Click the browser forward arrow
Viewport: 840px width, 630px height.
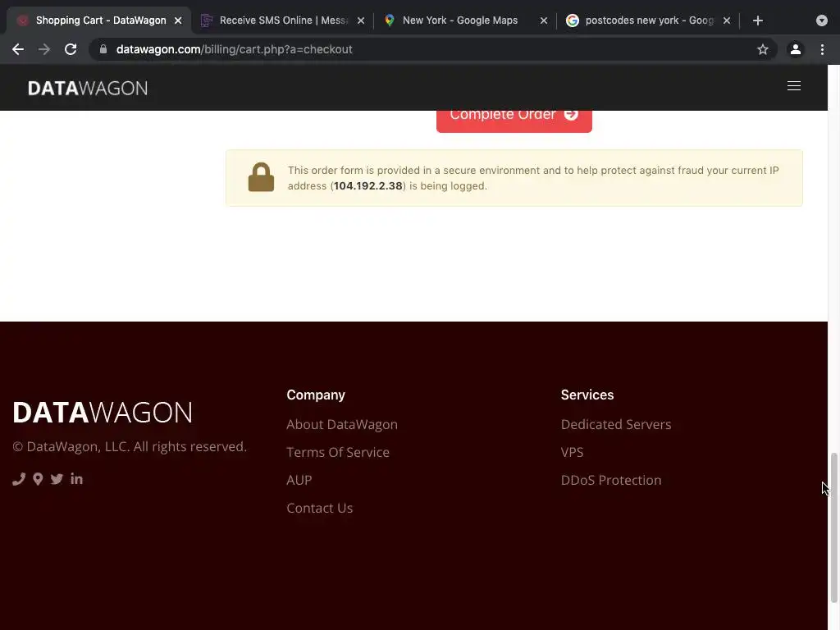(44, 49)
